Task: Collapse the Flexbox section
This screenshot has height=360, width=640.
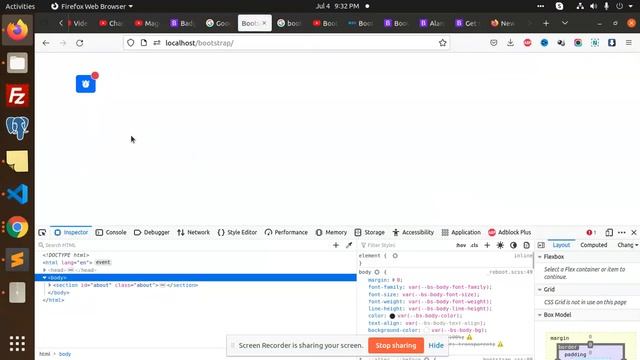Action: coord(540,257)
